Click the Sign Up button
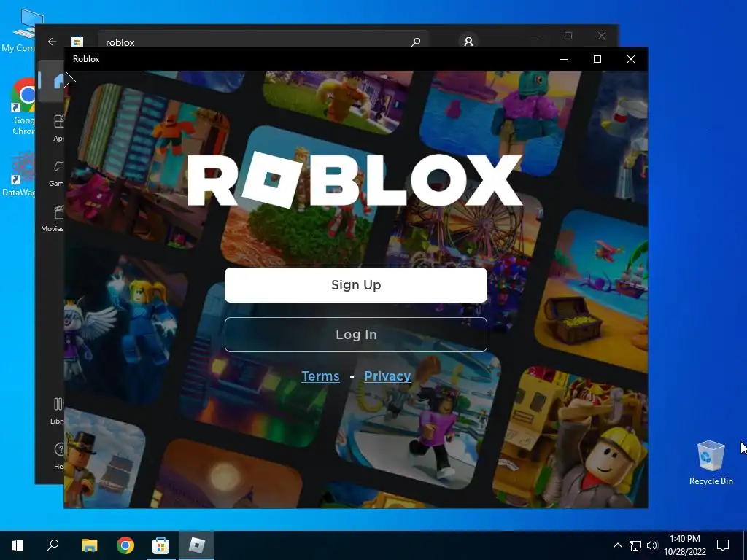Screen dimensions: 747x560 tap(356, 285)
